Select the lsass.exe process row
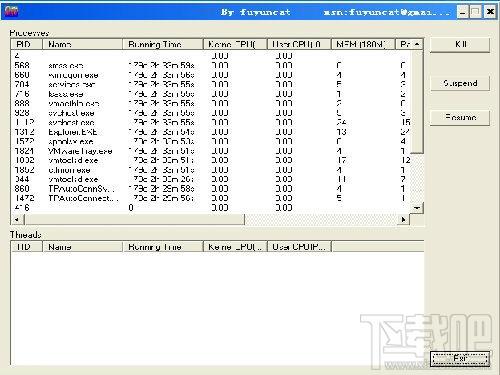 (211, 94)
